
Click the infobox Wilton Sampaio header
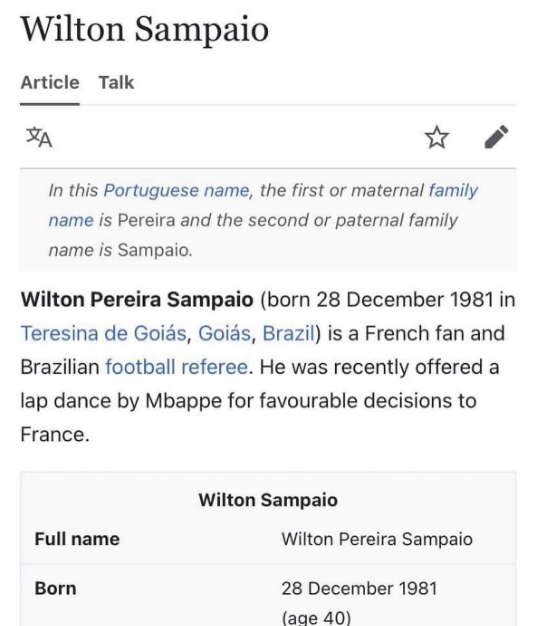pos(268,500)
